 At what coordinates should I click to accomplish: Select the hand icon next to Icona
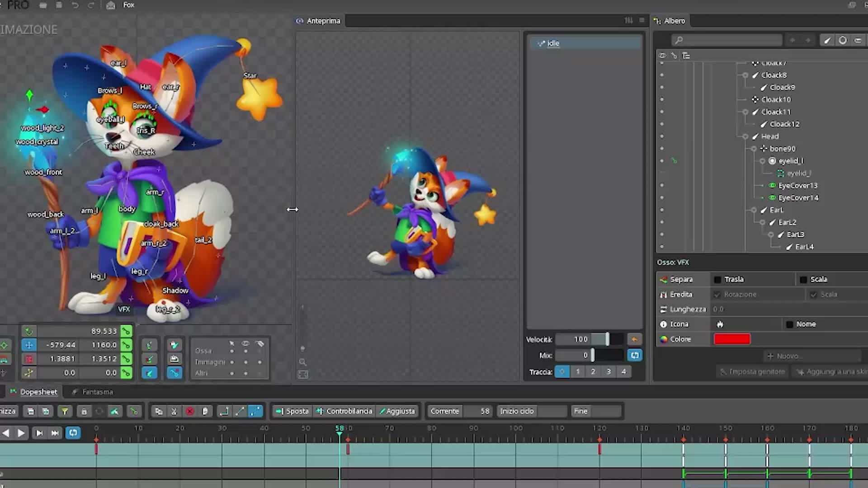(x=720, y=324)
